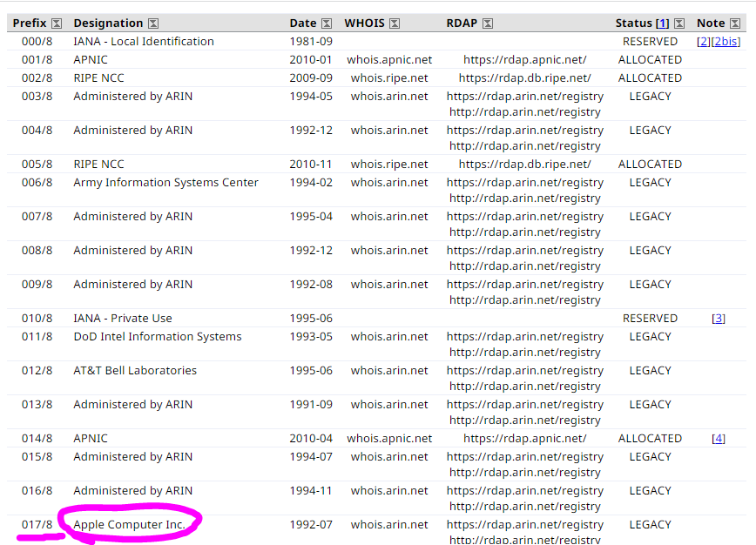756x545 pixels.
Task: Click LEGACY status in the 012/8 row
Action: 650,370
